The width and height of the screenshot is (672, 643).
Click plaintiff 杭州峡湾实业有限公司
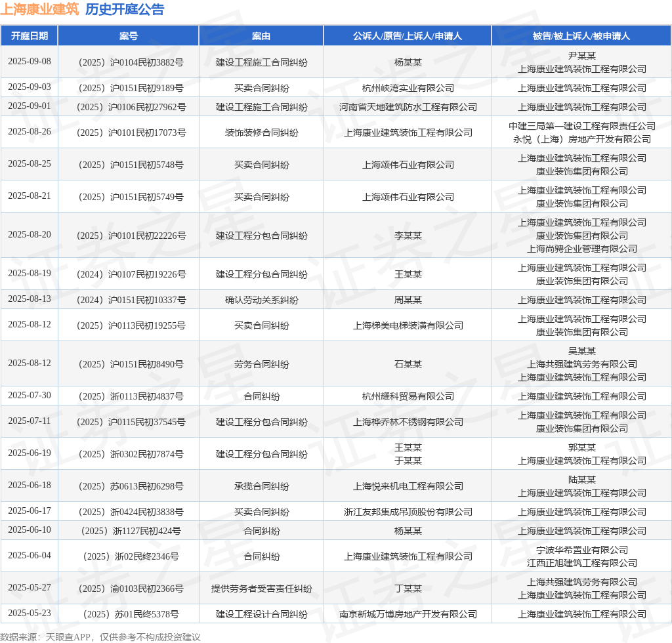pos(408,88)
